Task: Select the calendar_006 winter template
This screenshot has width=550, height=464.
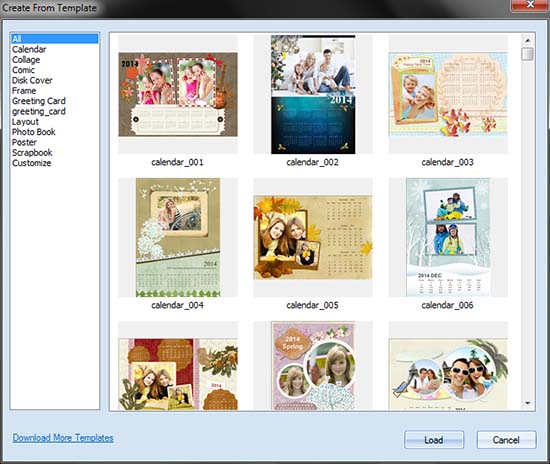Action: click(448, 237)
